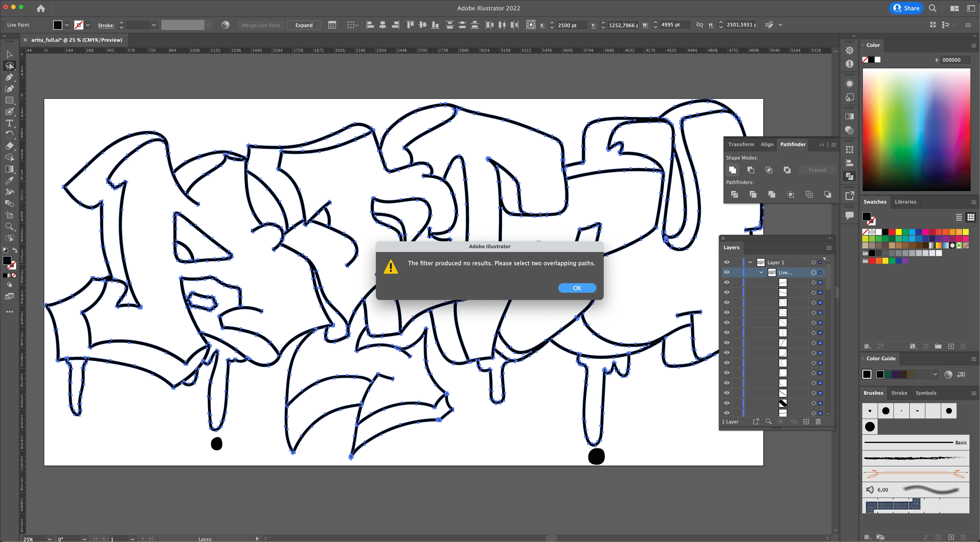The width and height of the screenshot is (980, 542).
Task: Open the zoom level dropdown at 25%
Action: tap(49, 539)
